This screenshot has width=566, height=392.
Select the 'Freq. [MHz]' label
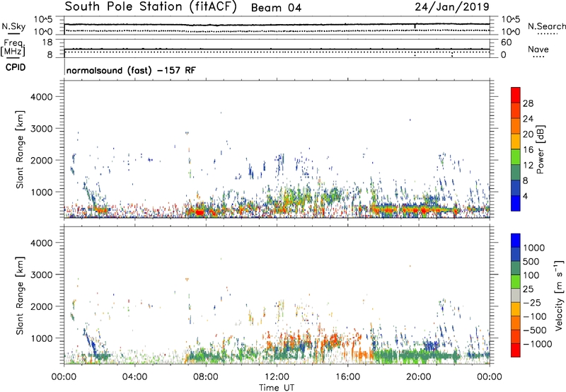coord(13,47)
